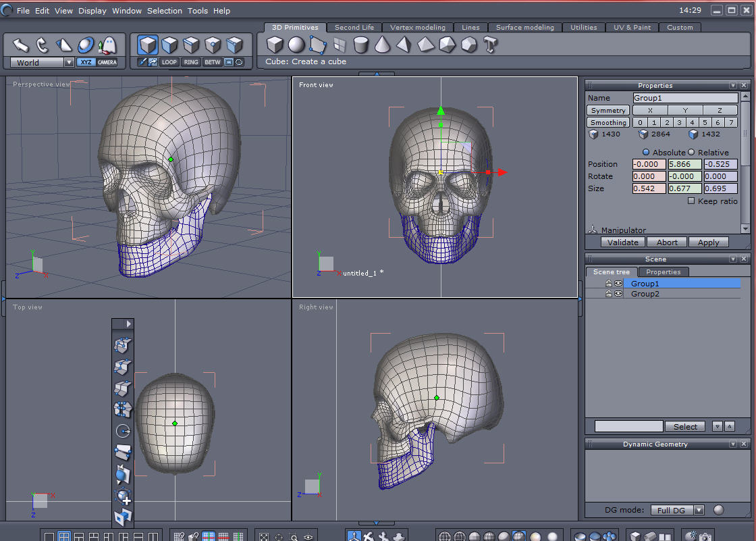Toggle the XYZ manipulator mode
Image resolution: width=756 pixels, height=541 pixels.
(x=86, y=62)
